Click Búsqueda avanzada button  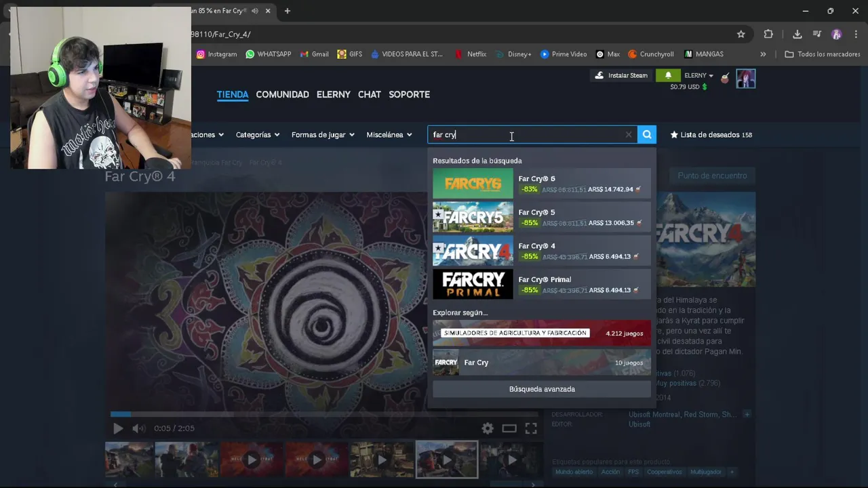(542, 389)
